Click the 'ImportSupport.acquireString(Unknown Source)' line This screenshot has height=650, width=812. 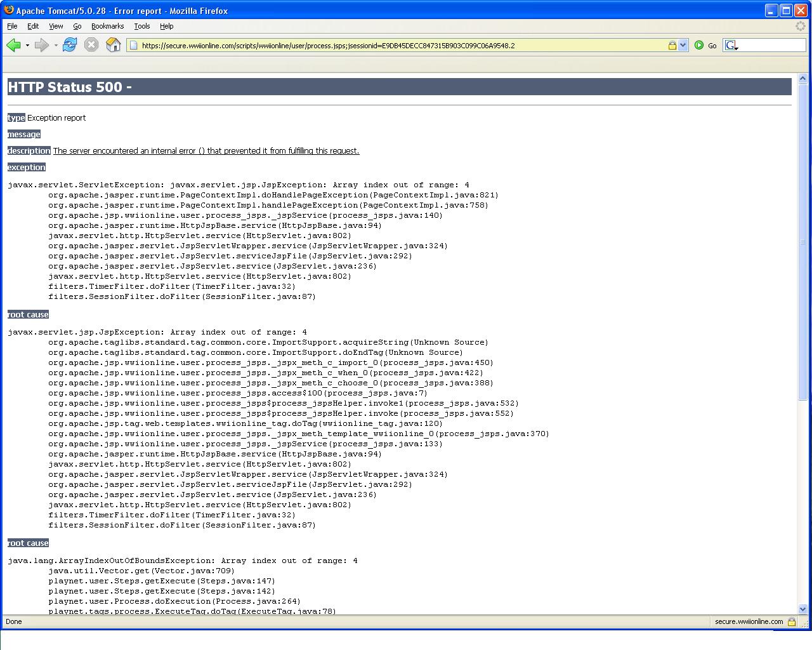pos(268,343)
